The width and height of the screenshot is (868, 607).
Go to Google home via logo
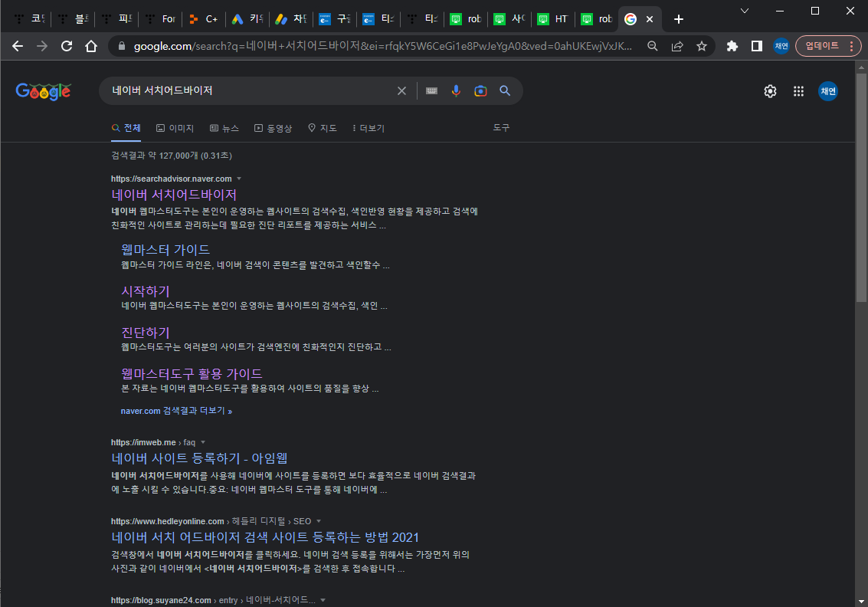[43, 91]
